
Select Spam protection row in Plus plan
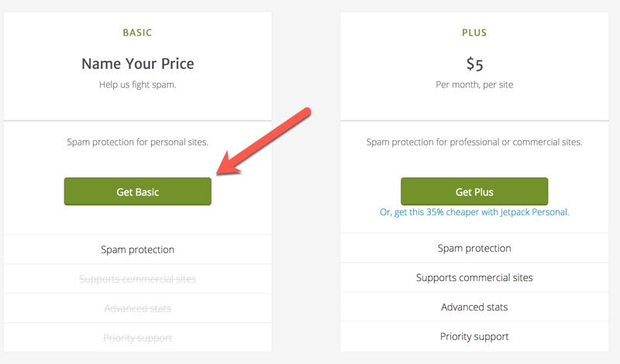pyautogui.click(x=474, y=249)
